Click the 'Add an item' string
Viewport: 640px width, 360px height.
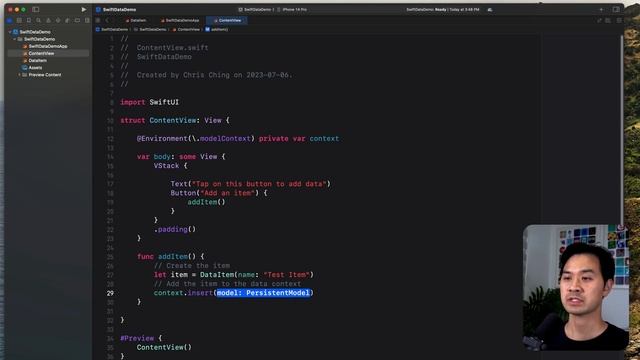pos(228,193)
